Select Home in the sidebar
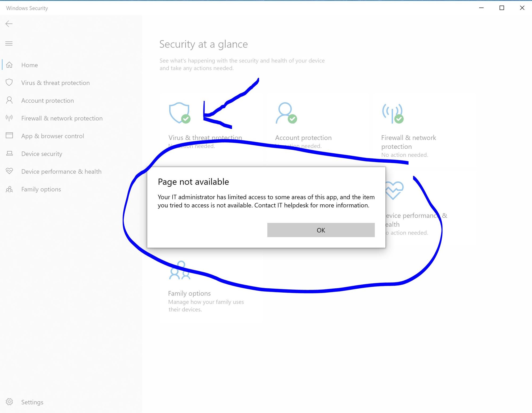 (x=30, y=65)
